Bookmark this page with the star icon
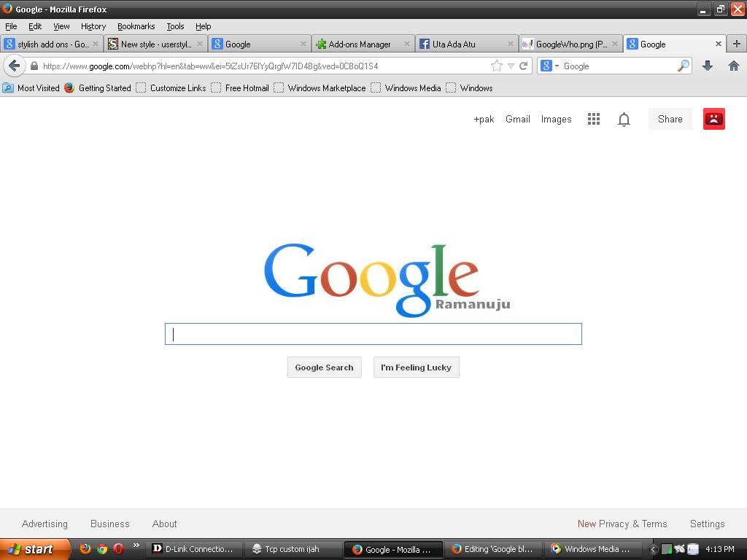Image resolution: width=747 pixels, height=560 pixels. click(496, 66)
